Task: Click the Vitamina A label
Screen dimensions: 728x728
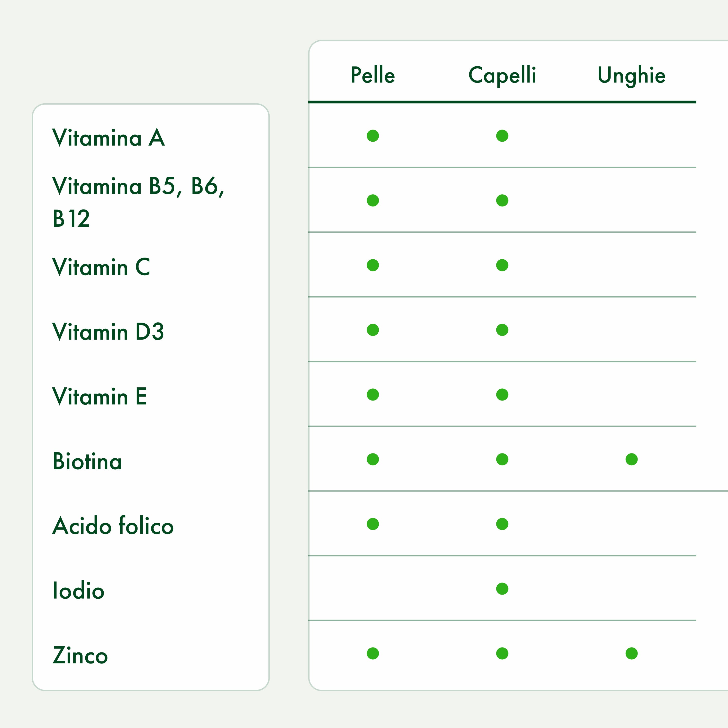Action: (108, 138)
